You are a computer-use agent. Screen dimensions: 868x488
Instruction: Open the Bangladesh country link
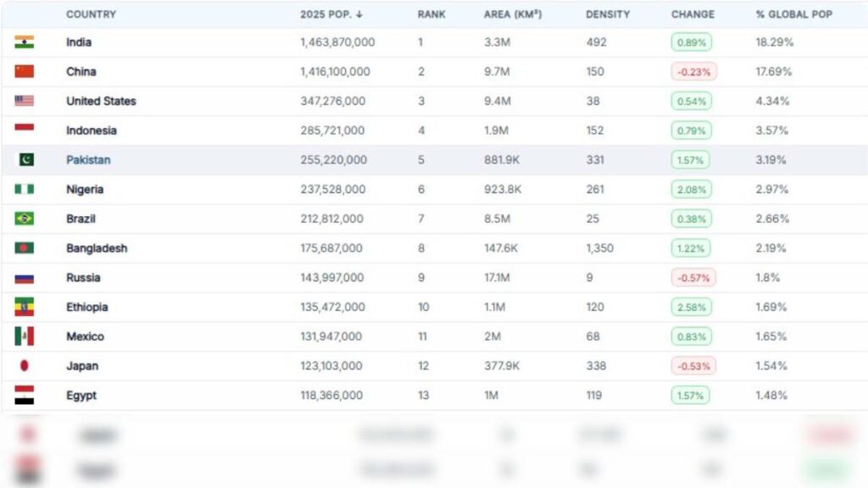tap(97, 248)
